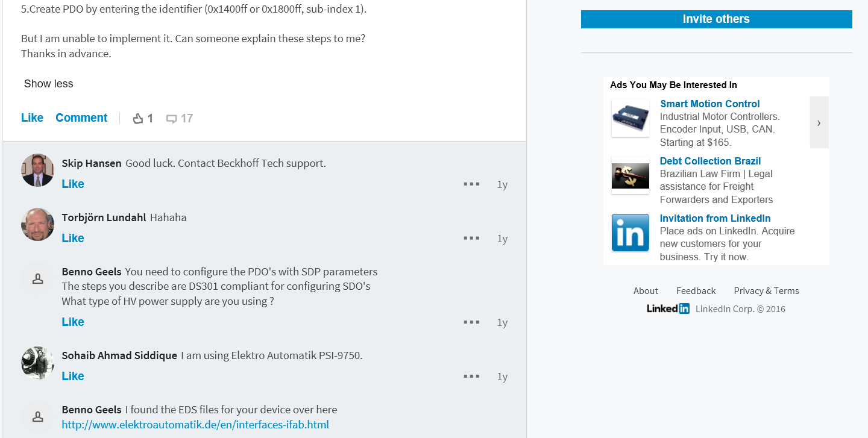Open the Privacy & Terms footer link
The image size is (868, 438).
(766, 290)
